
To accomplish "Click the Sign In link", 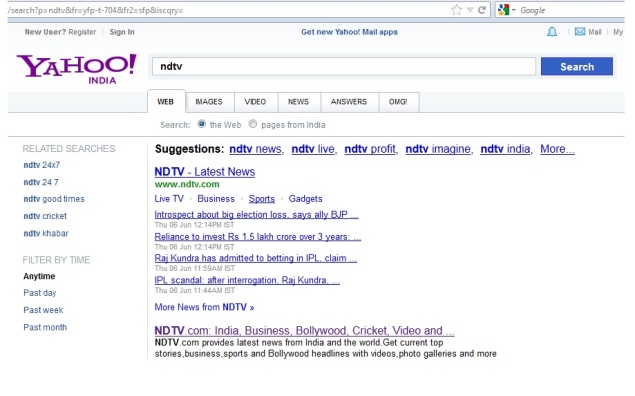I will (122, 32).
